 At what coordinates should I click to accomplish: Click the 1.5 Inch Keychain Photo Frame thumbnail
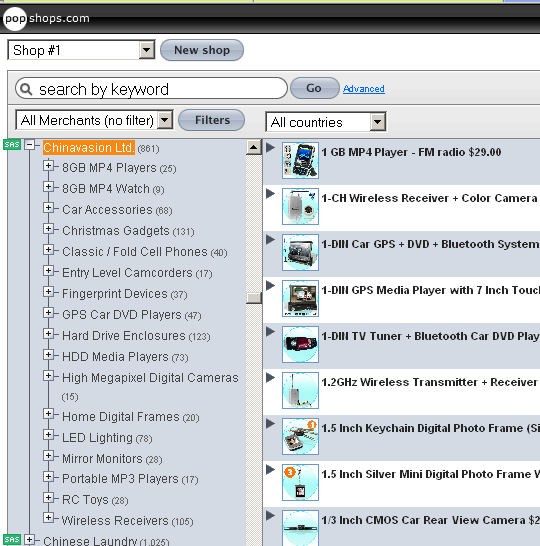coord(300,436)
